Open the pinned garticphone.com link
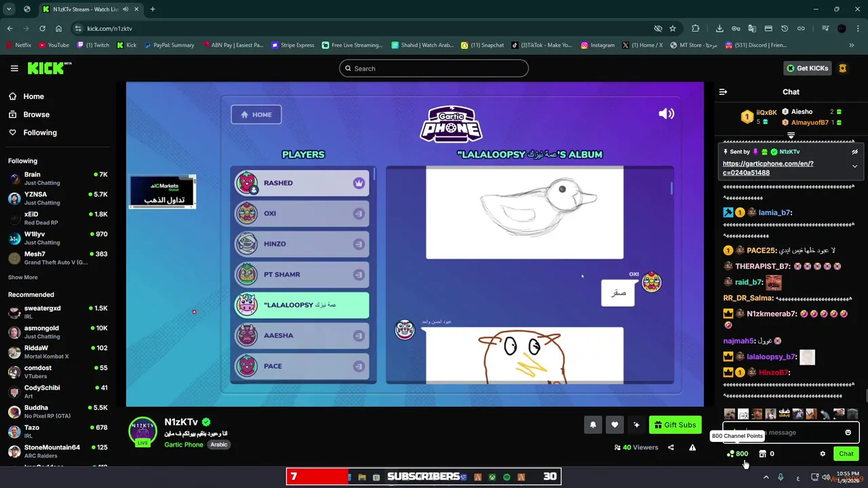This screenshot has width=868, height=488. tap(768, 168)
